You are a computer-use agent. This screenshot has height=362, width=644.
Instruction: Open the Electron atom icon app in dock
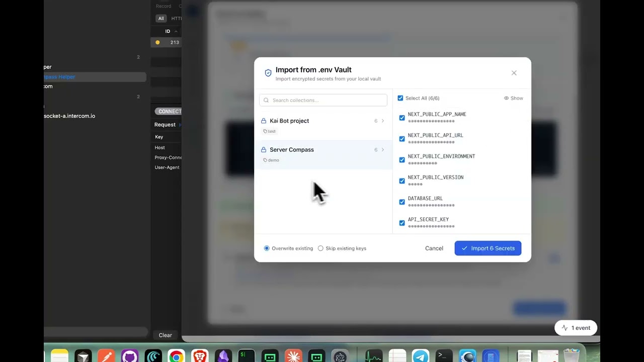(x=340, y=356)
